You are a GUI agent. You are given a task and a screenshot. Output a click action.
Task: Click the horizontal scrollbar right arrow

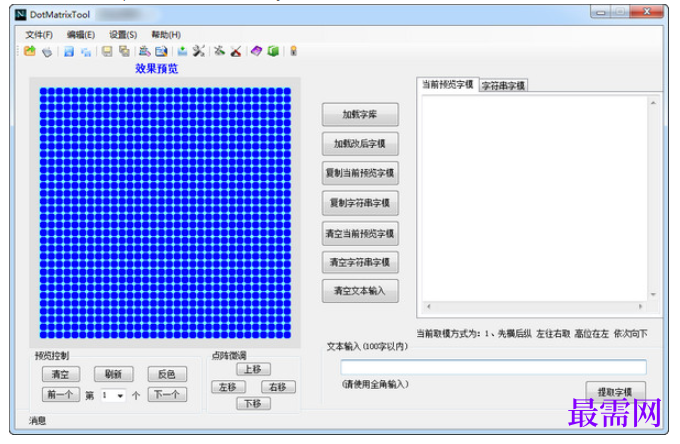click(641, 307)
